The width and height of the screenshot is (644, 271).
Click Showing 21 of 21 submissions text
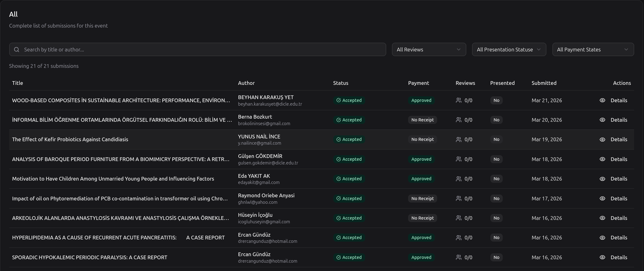44,66
